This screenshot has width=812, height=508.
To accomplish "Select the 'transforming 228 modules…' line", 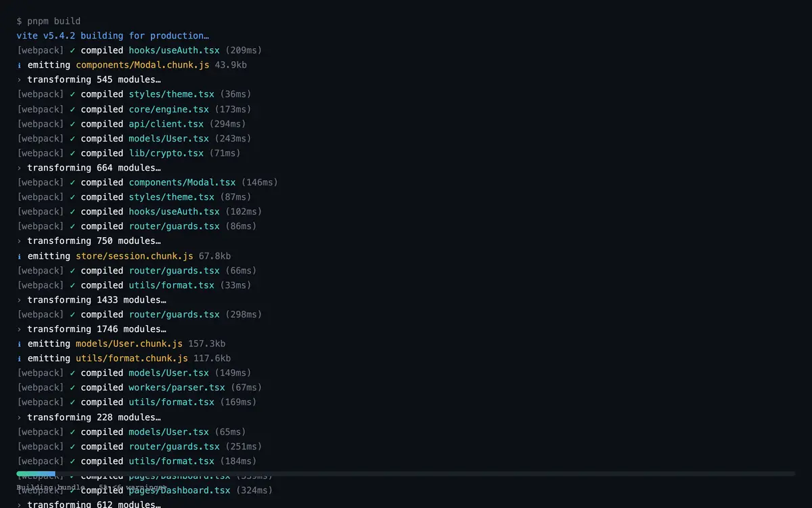I will pyautogui.click(x=89, y=417).
